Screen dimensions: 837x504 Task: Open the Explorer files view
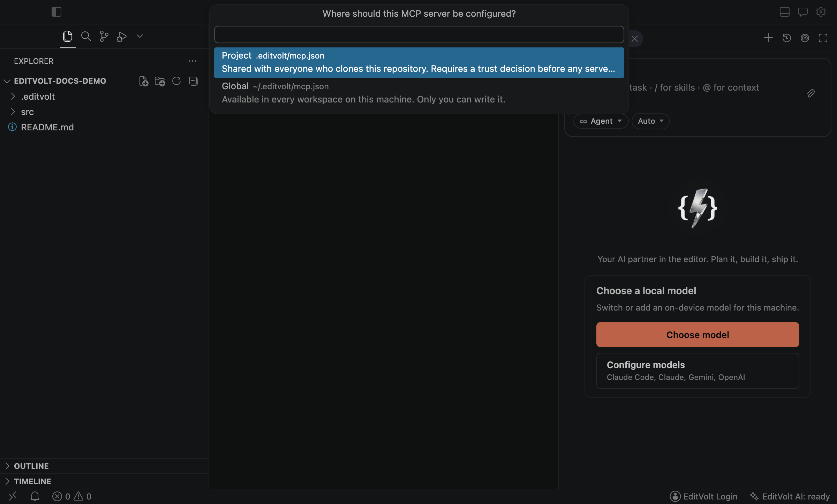(68, 36)
